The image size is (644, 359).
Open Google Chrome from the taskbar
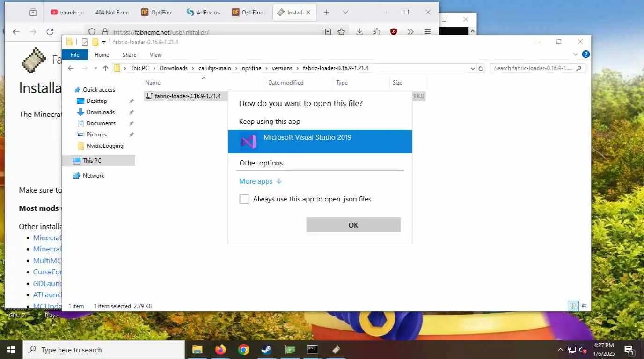[243, 350]
